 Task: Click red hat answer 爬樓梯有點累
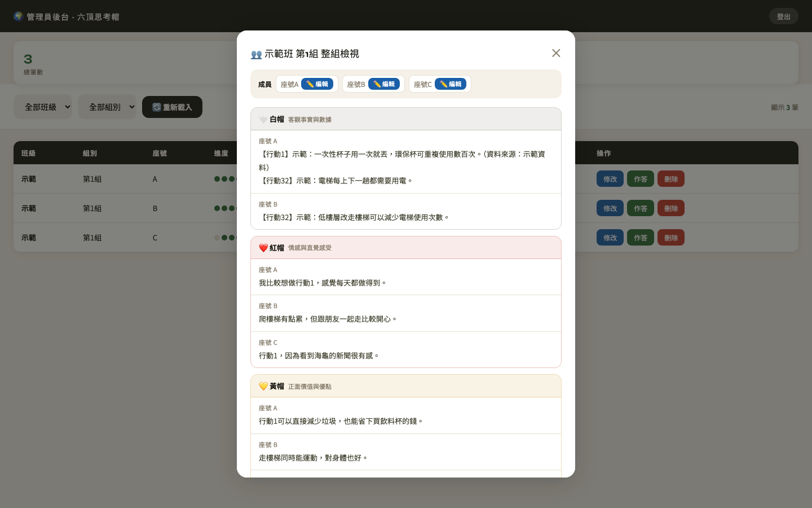point(328,319)
